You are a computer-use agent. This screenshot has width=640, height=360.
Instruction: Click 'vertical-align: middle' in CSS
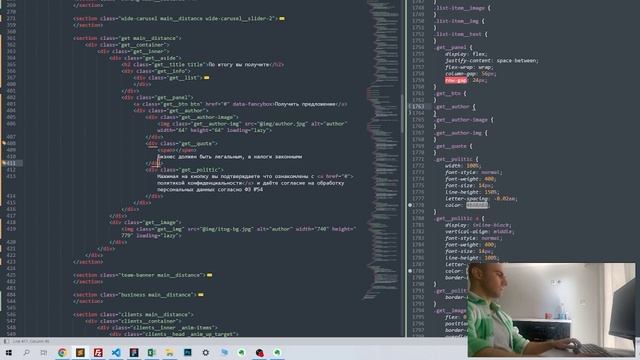click(x=479, y=232)
